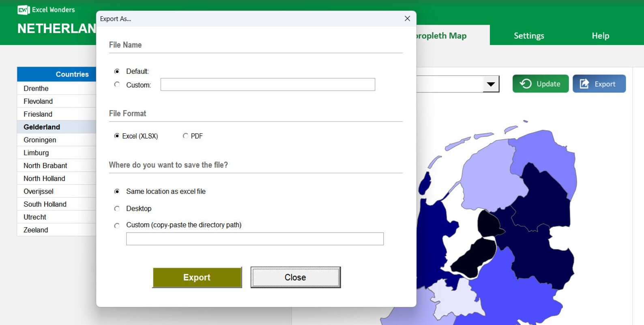Select Zeeland in the list
The height and width of the screenshot is (325, 644).
point(57,230)
